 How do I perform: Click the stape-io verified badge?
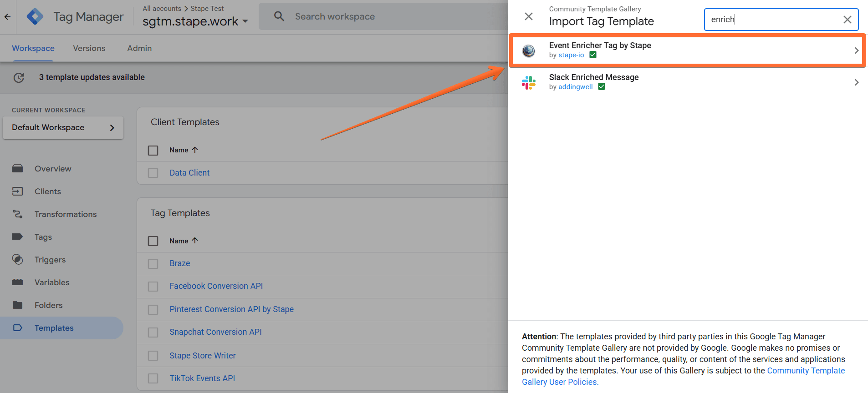pos(593,55)
